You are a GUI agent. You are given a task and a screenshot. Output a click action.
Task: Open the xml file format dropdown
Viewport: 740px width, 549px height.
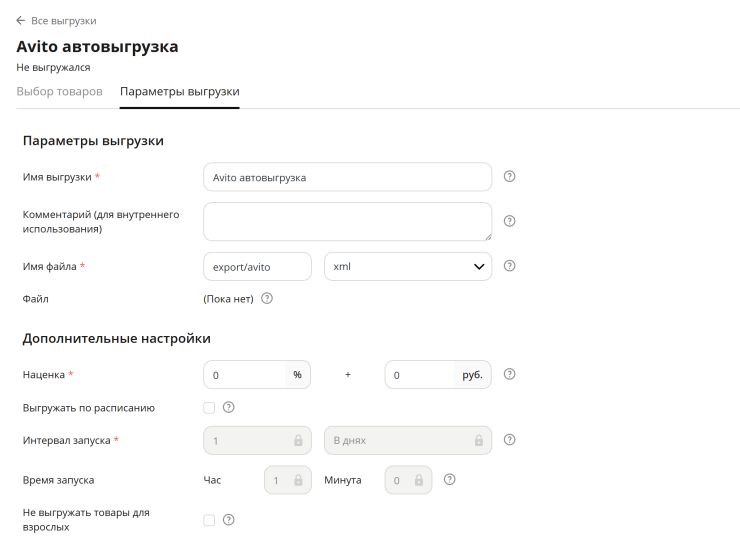click(x=408, y=267)
